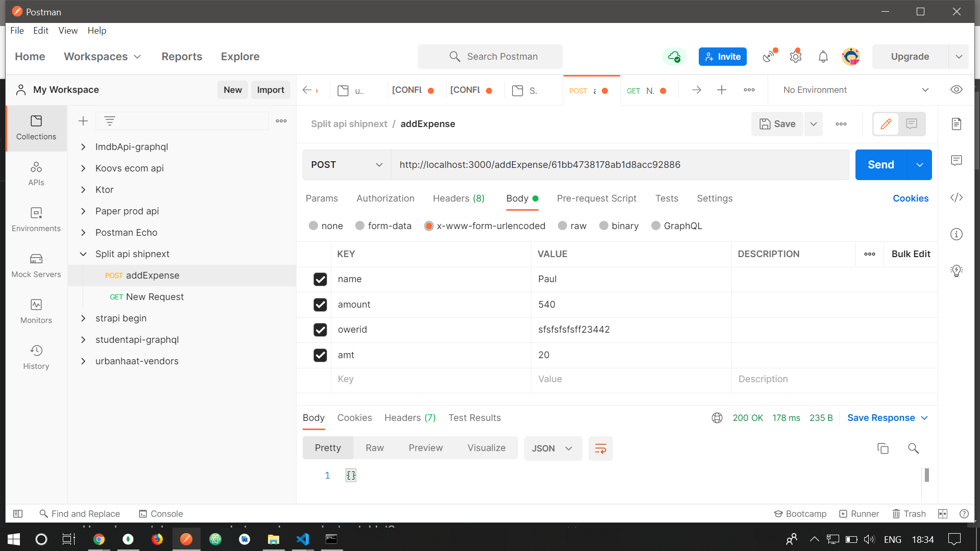Screen dimensions: 980x551
Task: Click the Bulk Edit button
Action: pyautogui.click(x=910, y=254)
